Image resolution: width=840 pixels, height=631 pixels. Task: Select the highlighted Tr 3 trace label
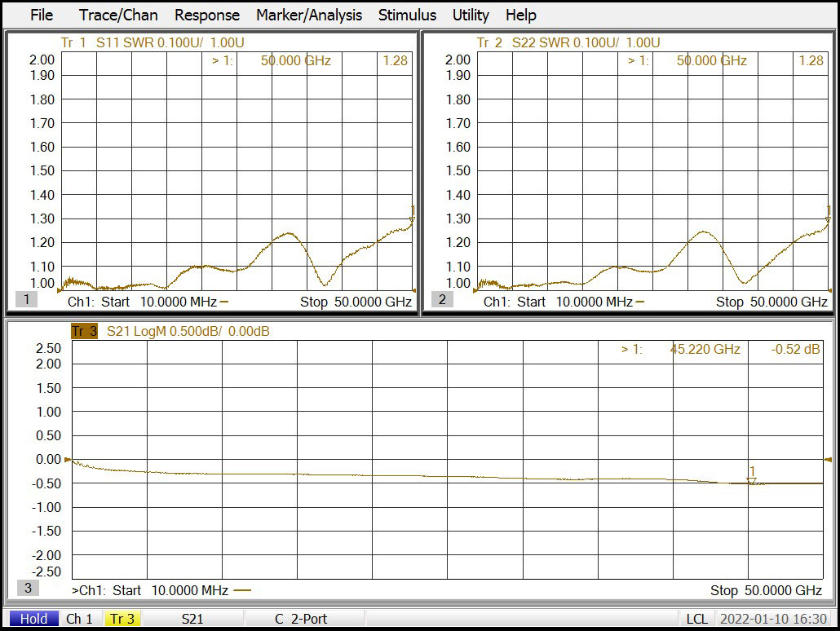[x=84, y=331]
